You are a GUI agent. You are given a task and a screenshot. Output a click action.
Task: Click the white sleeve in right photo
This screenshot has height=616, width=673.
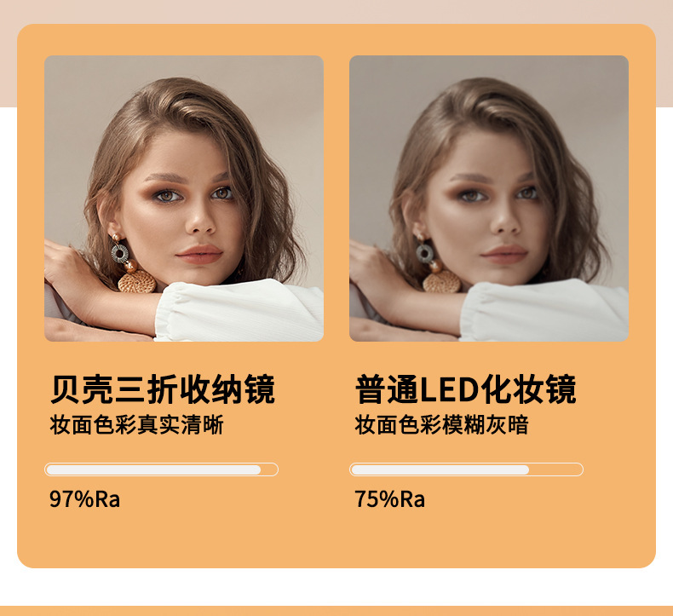pos(544,310)
